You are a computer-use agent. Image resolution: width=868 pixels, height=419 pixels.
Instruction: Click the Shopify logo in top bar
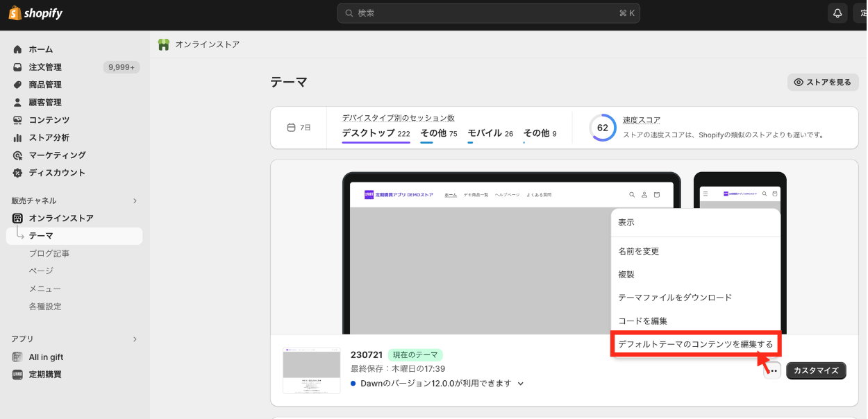(x=36, y=12)
